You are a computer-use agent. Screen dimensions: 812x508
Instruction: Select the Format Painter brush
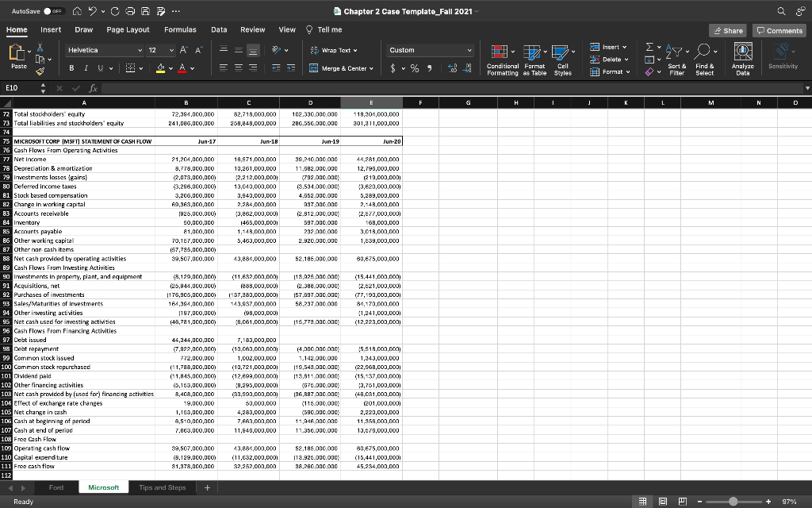40,71
